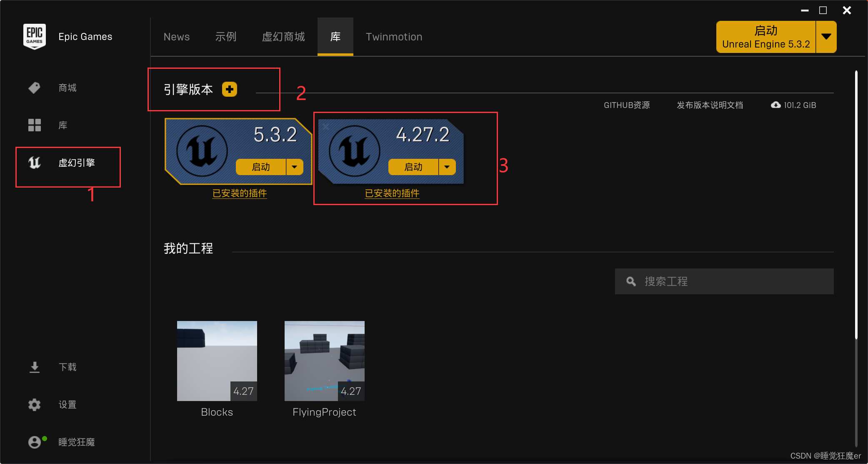The image size is (868, 464).
Task: Open 已安装的插件 link under 4.27.2
Action: pyautogui.click(x=392, y=193)
